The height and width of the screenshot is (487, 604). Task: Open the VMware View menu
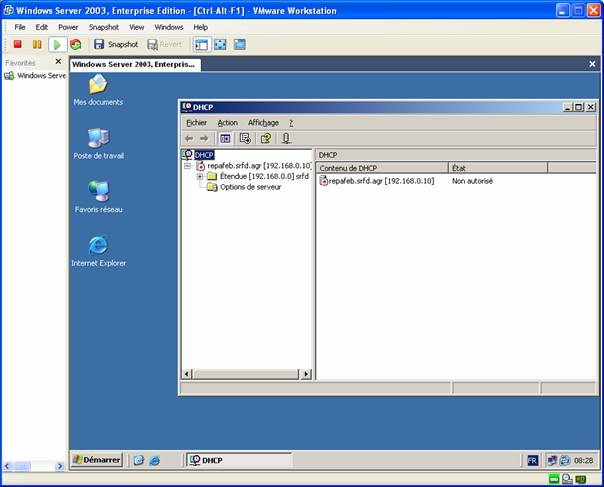pos(136,27)
